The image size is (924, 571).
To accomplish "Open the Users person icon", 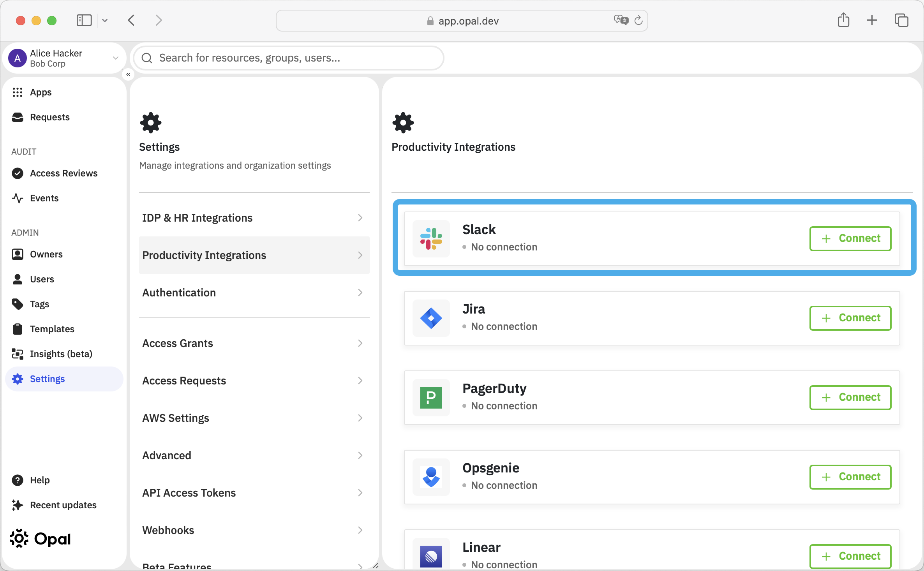I will [18, 279].
